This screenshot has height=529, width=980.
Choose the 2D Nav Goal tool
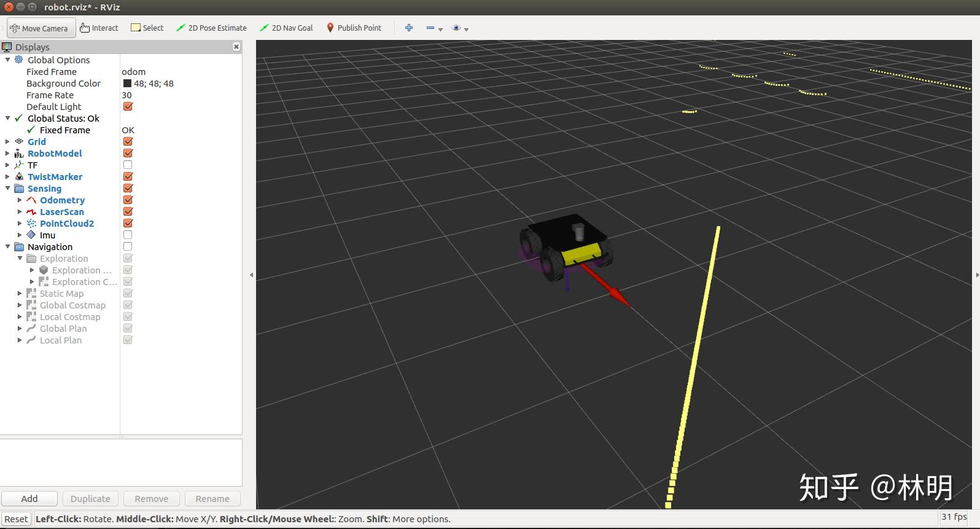click(286, 28)
